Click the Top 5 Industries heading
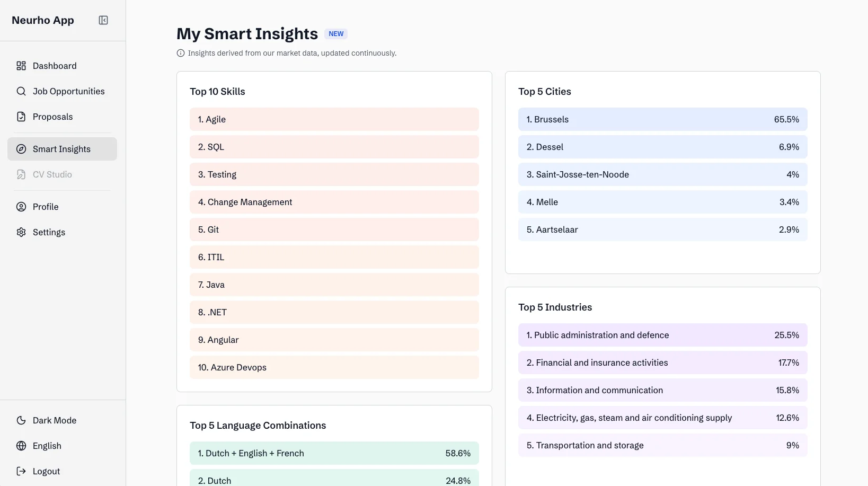Viewport: 868px width, 486px height. [555, 307]
